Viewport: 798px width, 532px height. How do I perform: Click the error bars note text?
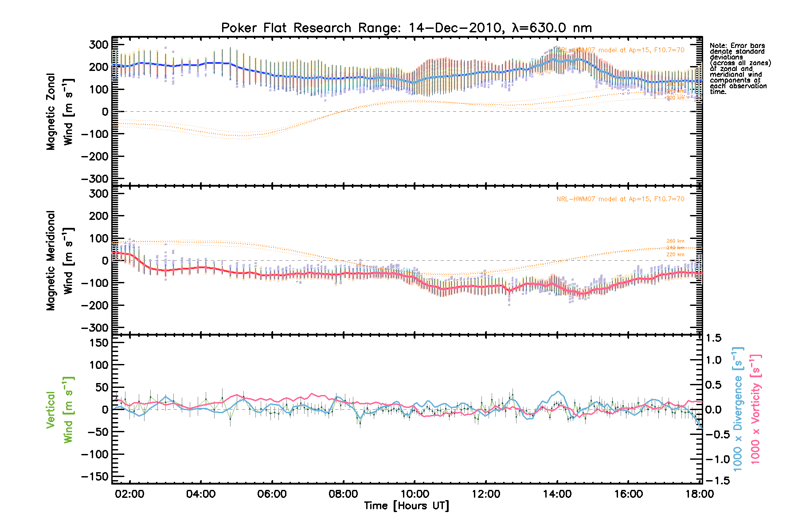click(739, 69)
